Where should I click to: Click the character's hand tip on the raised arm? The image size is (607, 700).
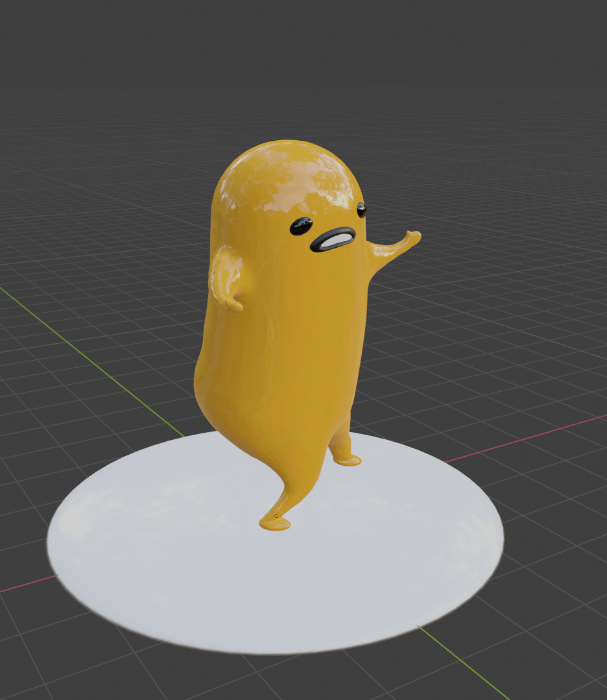point(415,235)
